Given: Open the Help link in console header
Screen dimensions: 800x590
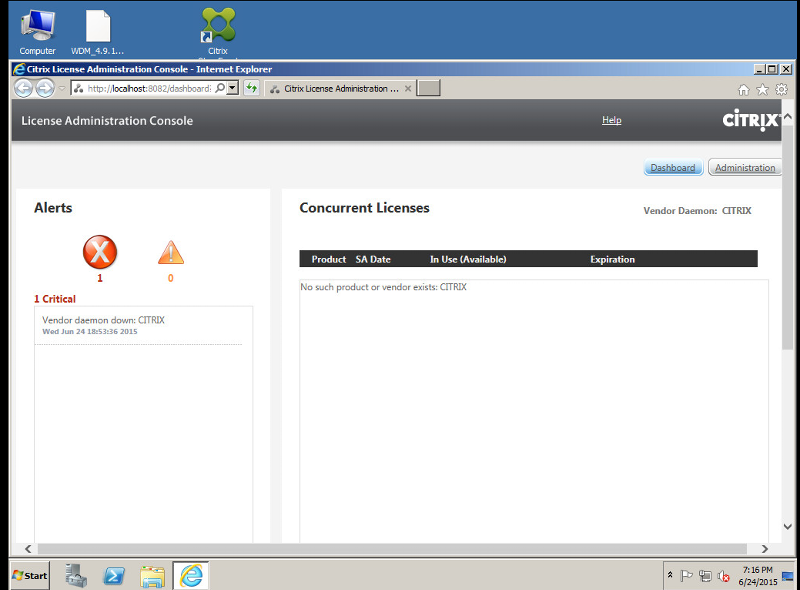Looking at the screenshot, I should click(611, 120).
